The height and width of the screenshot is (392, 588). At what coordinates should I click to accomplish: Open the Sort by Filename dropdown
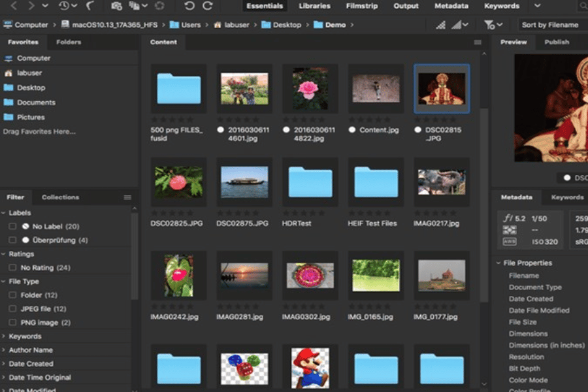(549, 25)
